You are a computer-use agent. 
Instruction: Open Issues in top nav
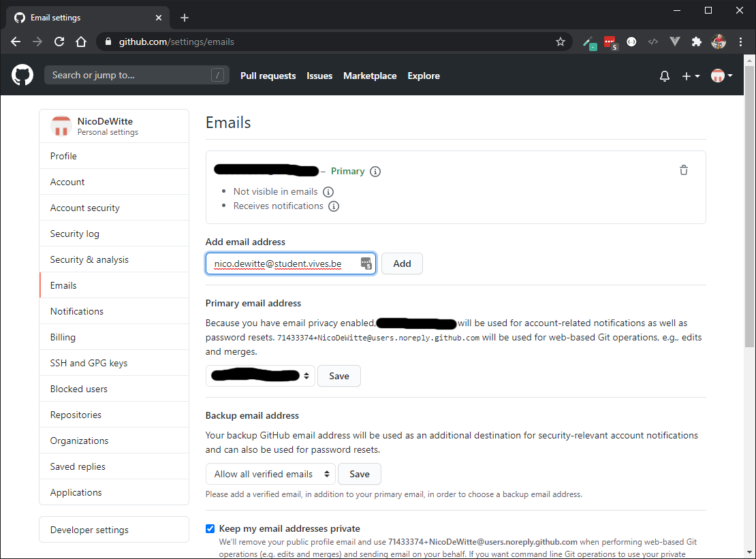pos(319,76)
